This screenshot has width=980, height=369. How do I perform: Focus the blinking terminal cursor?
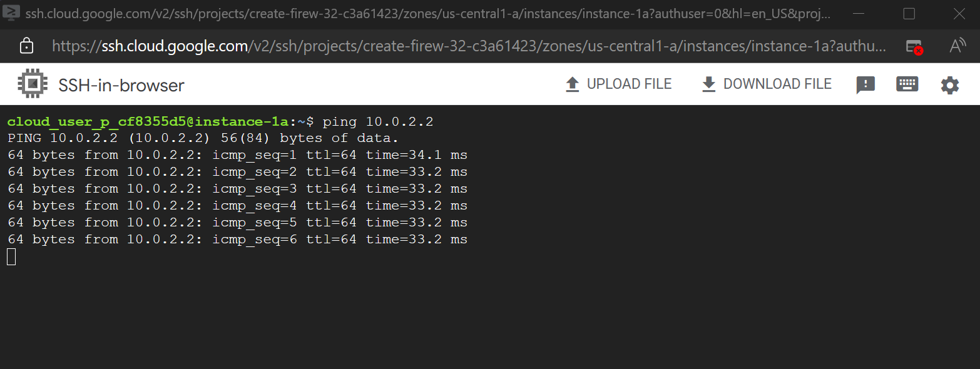10,256
